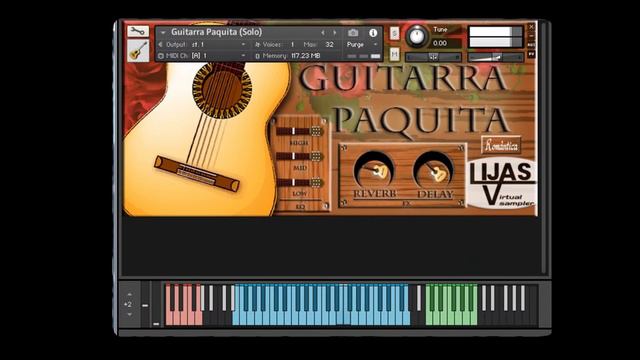The height and width of the screenshot is (360, 640).
Task: Toggle the Mute M button
Action: [x=394, y=54]
